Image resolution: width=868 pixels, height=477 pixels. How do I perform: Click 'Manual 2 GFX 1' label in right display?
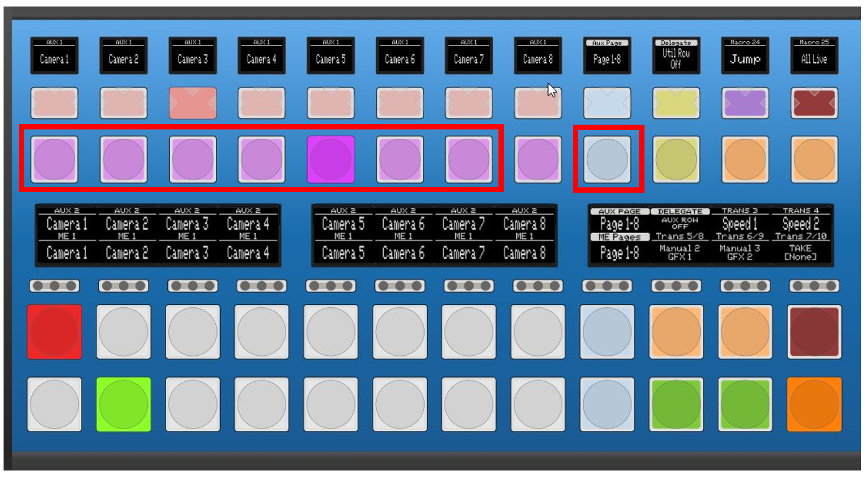pos(679,252)
